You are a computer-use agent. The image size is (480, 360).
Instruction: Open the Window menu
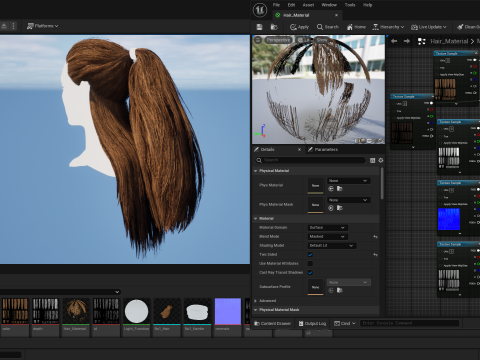pyautogui.click(x=329, y=5)
